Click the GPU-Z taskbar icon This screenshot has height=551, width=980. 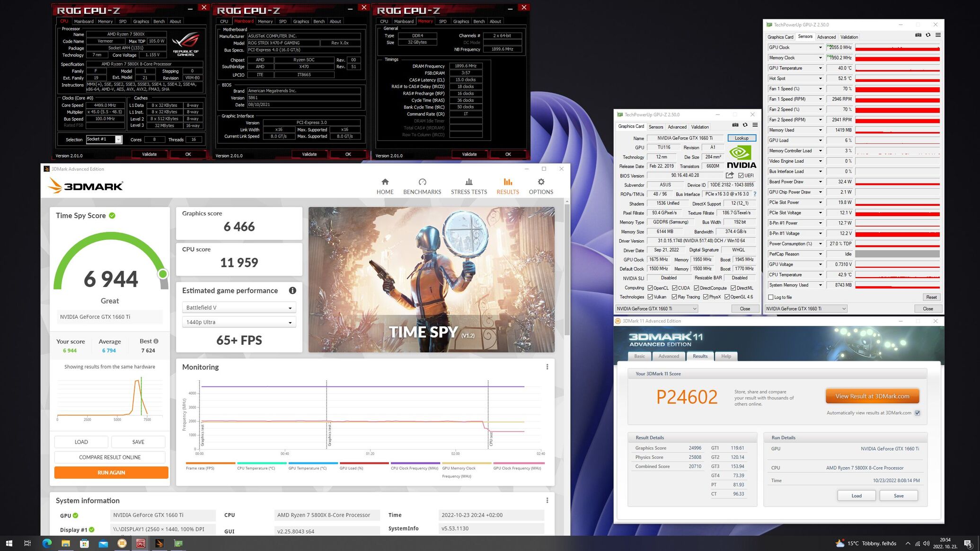coord(178,543)
